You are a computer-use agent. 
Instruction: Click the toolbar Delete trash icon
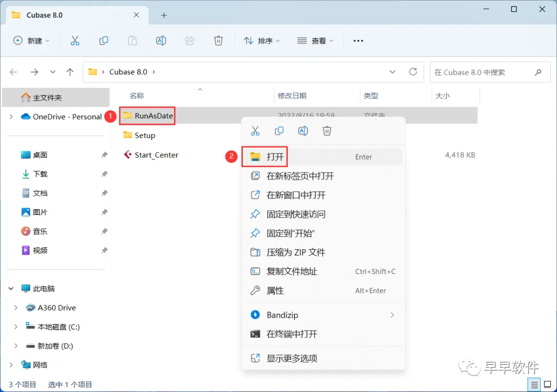pyautogui.click(x=218, y=41)
